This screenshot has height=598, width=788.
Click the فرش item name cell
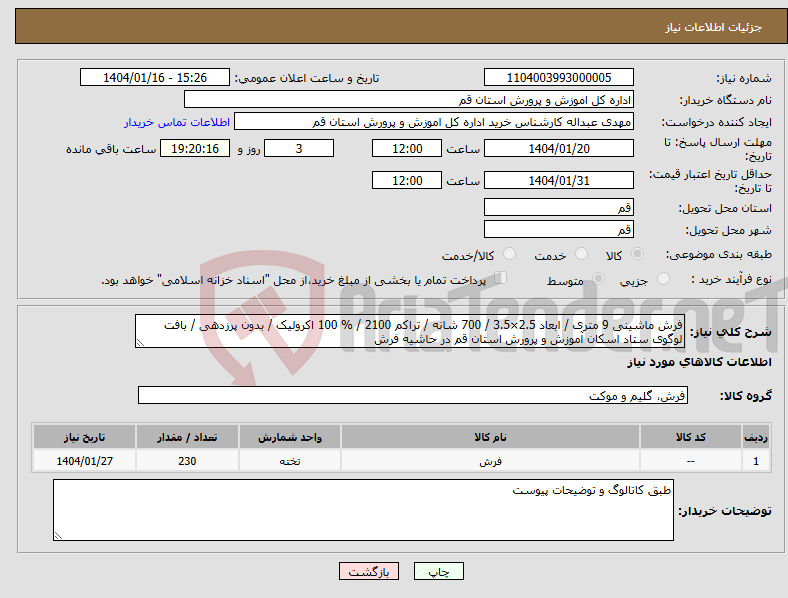pyautogui.click(x=490, y=460)
